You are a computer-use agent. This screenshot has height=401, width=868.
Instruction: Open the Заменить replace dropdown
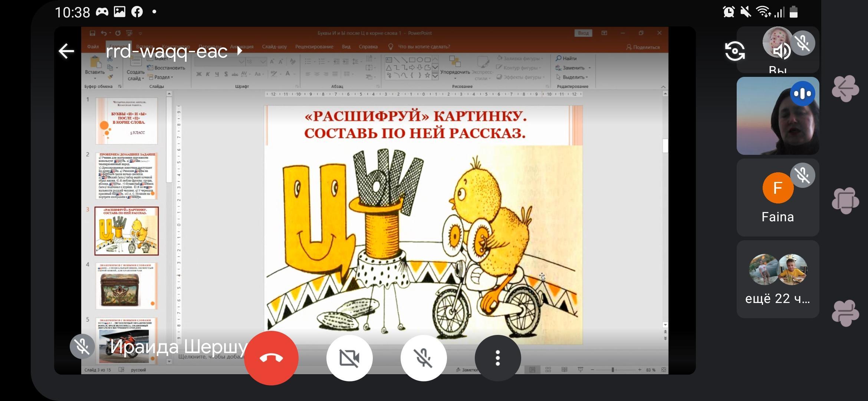[x=573, y=68]
